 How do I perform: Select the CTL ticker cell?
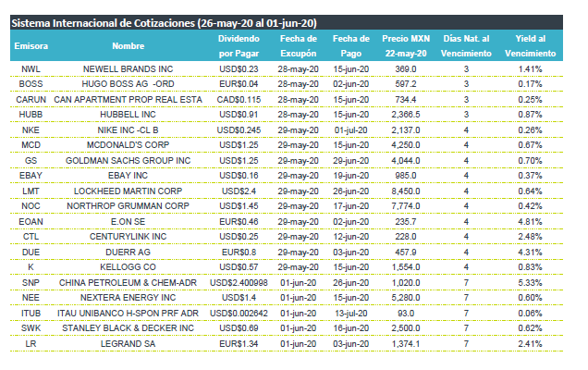pyautogui.click(x=31, y=237)
